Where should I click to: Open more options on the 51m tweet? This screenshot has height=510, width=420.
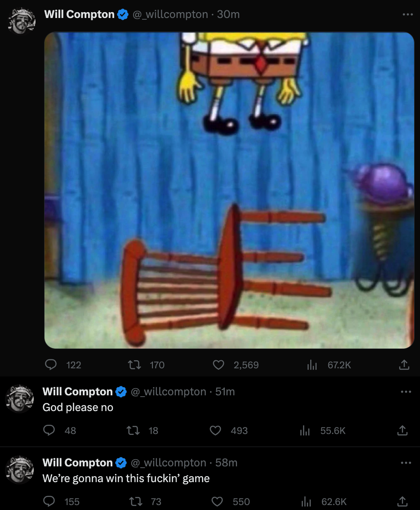[406, 392]
